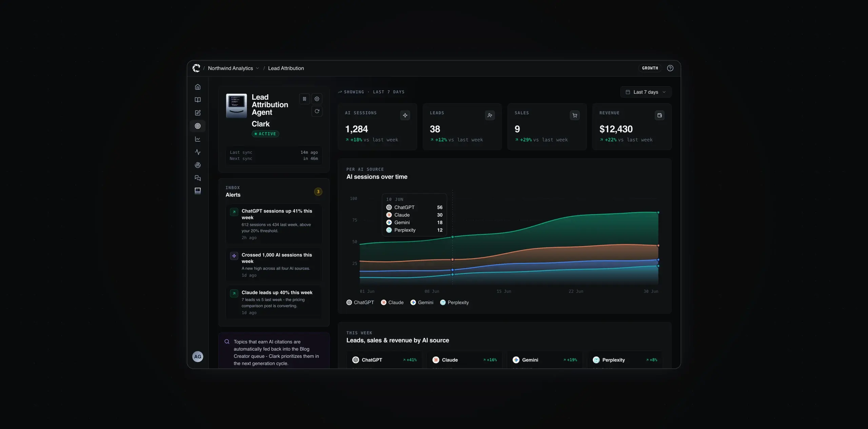Click the app logo in the header
This screenshot has height=429, width=868.
coord(196,68)
